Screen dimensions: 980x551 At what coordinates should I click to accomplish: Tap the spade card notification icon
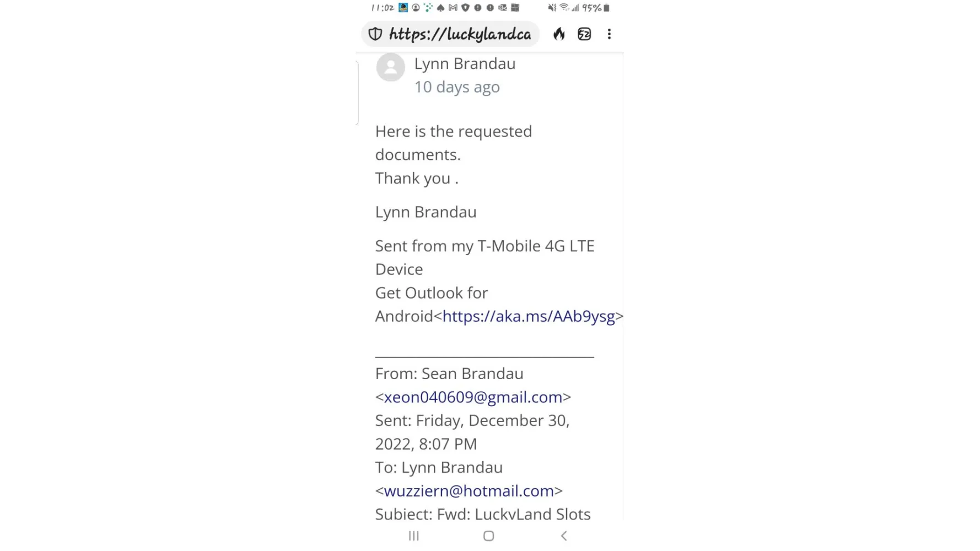click(x=440, y=8)
